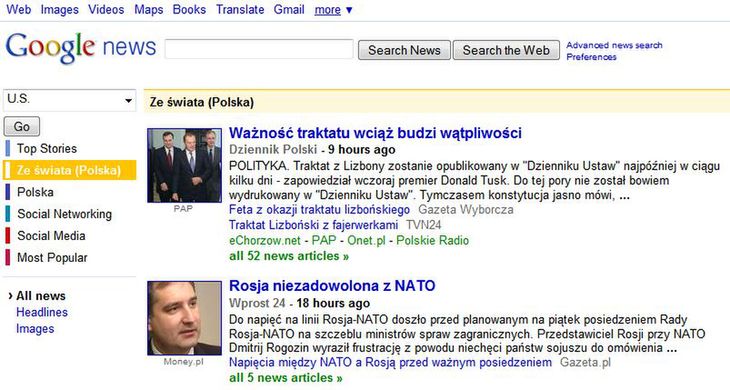Open headline Rosja niezadowolona z NATO
This screenshot has height=390, width=730.
[x=332, y=285]
